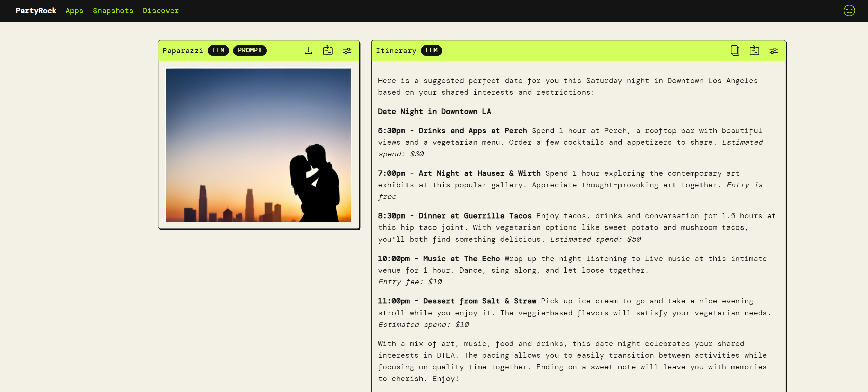Open the Apps menu
This screenshot has height=392, width=868.
click(x=74, y=11)
